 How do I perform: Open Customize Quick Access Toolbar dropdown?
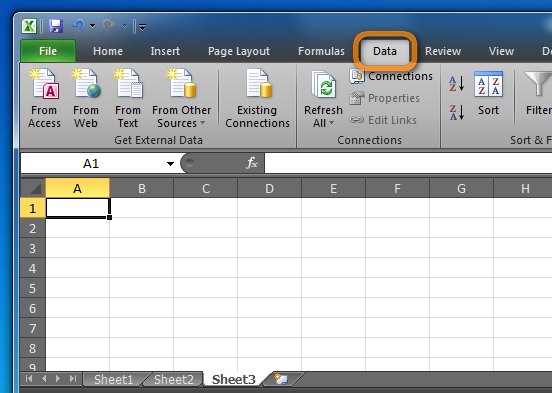142,27
